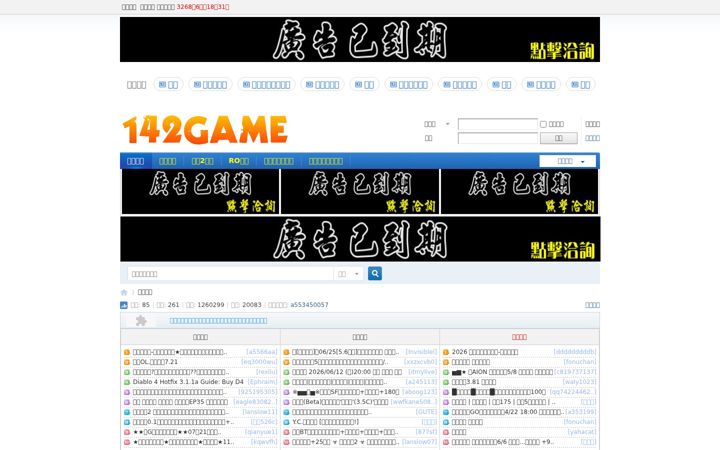Open the thread title containing 175
The width and height of the screenshot is (720, 450).
(x=503, y=402)
